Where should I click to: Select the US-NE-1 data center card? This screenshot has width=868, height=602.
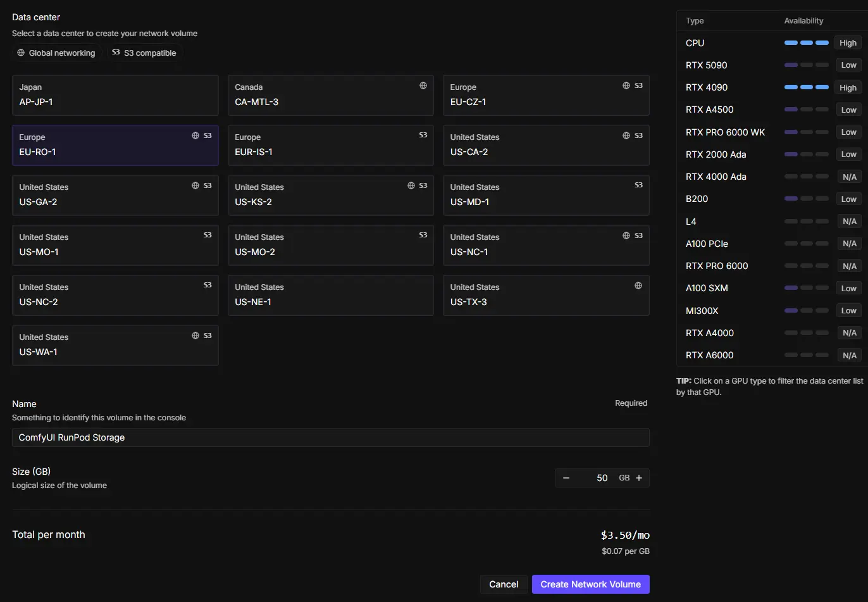[330, 296]
